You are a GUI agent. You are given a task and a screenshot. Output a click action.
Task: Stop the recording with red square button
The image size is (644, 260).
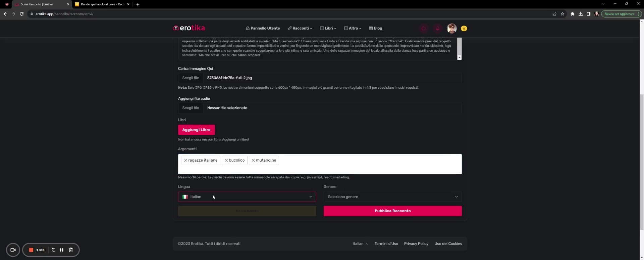[x=31, y=250]
